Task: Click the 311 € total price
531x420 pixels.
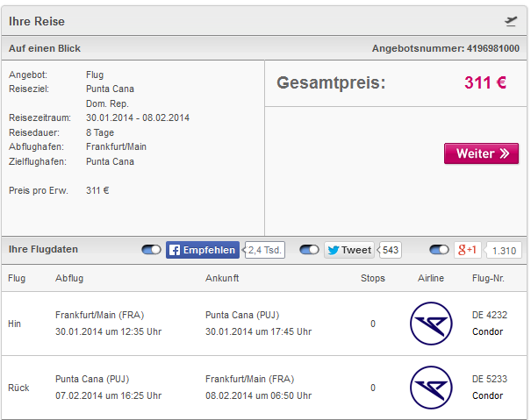Action: (x=485, y=82)
